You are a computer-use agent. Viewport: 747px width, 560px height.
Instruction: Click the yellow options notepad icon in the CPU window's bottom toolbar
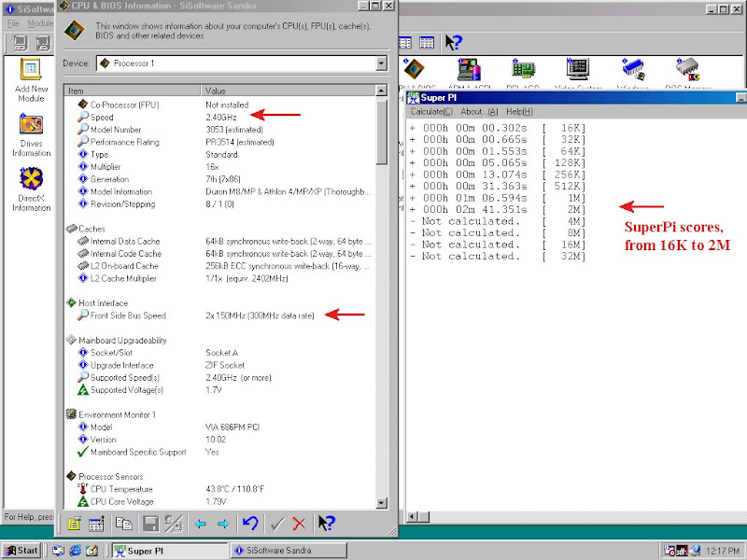click(74, 524)
